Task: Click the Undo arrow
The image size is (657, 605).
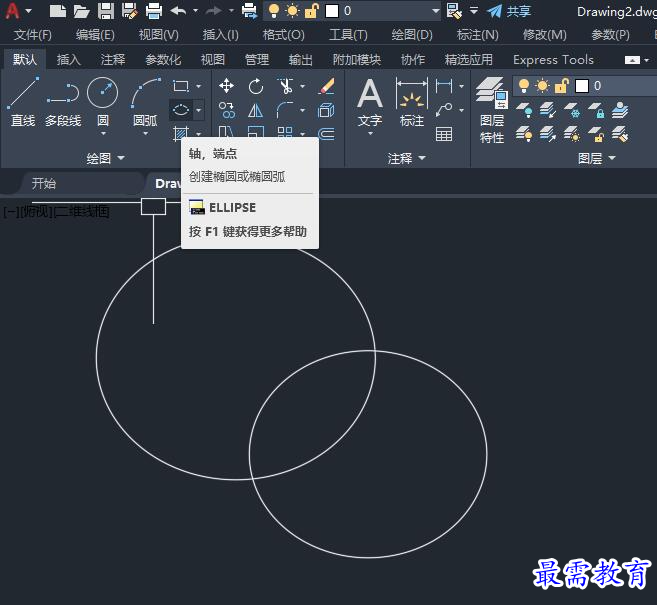Action: tap(179, 11)
